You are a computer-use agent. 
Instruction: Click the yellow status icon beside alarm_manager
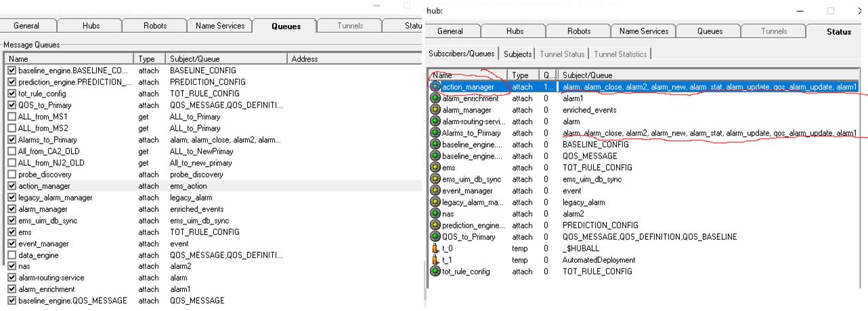(436, 110)
